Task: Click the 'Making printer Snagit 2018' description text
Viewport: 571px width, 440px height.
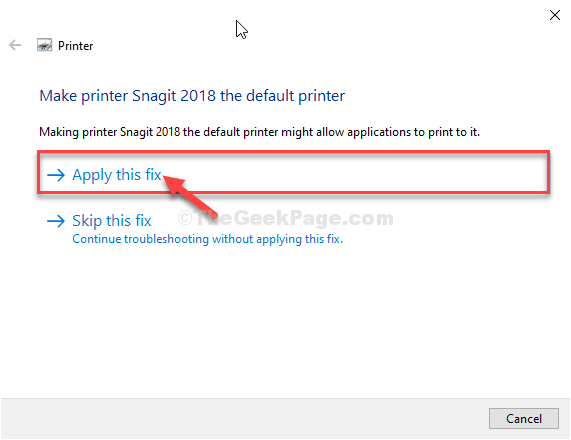Action: [259, 132]
